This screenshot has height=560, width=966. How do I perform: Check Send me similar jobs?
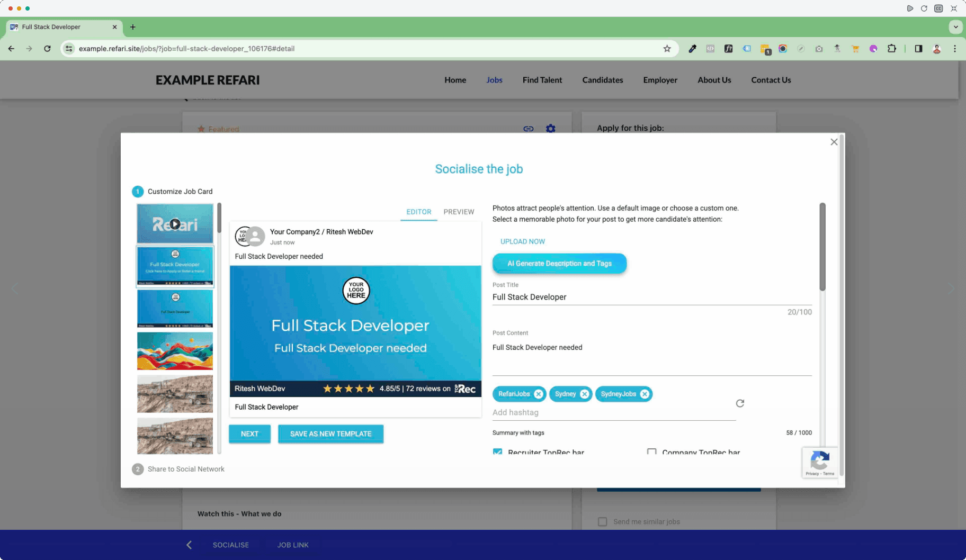(602, 521)
